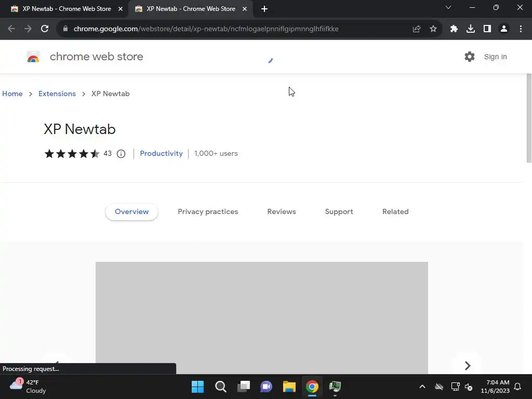Go to Home breadcrumb
This screenshot has width=532, height=399.
(x=12, y=94)
